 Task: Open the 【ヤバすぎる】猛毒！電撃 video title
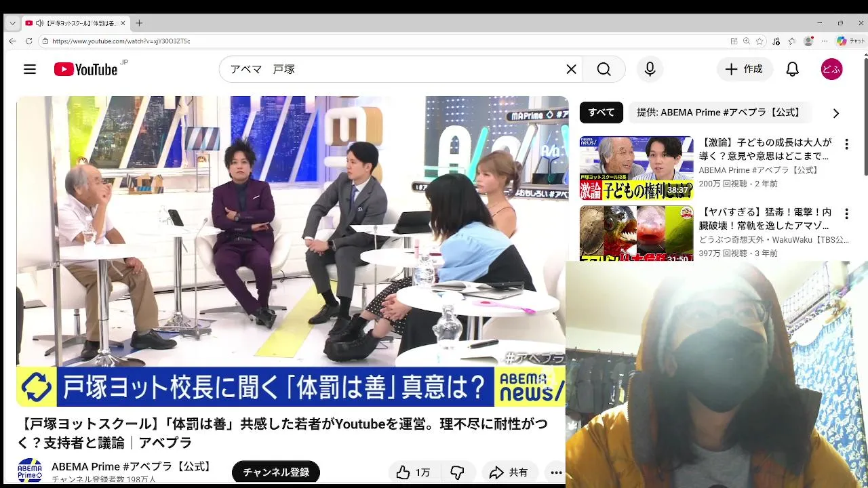click(765, 219)
